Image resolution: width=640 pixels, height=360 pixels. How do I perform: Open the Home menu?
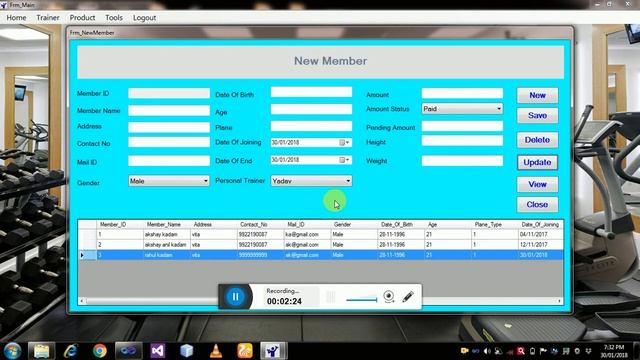coord(16,18)
